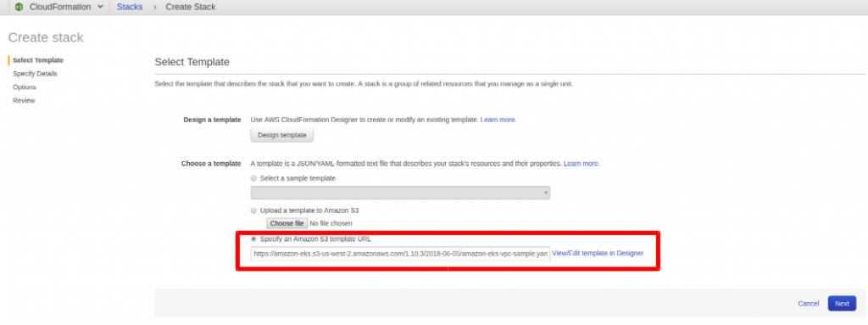The image size is (868, 325).
Task: Click into the S3 template URL field
Action: click(400, 254)
